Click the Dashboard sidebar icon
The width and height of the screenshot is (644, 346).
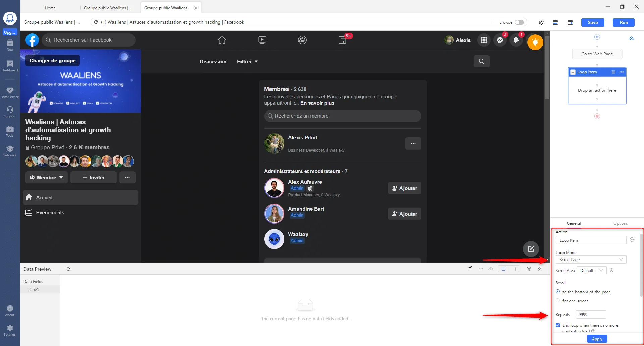(10, 66)
